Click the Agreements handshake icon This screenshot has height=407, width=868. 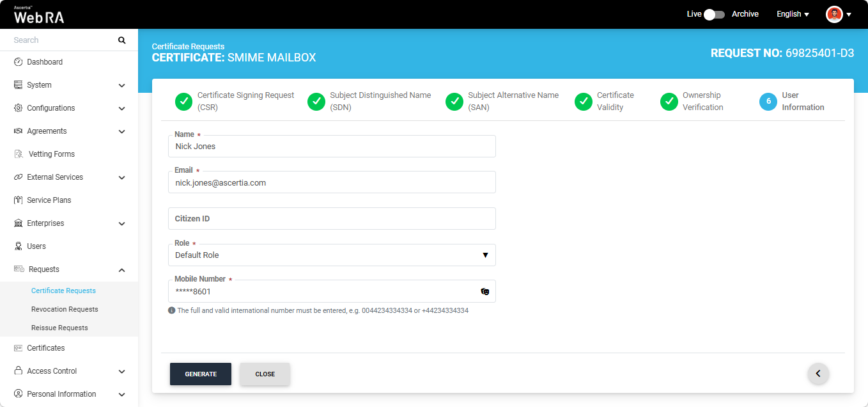(19, 131)
